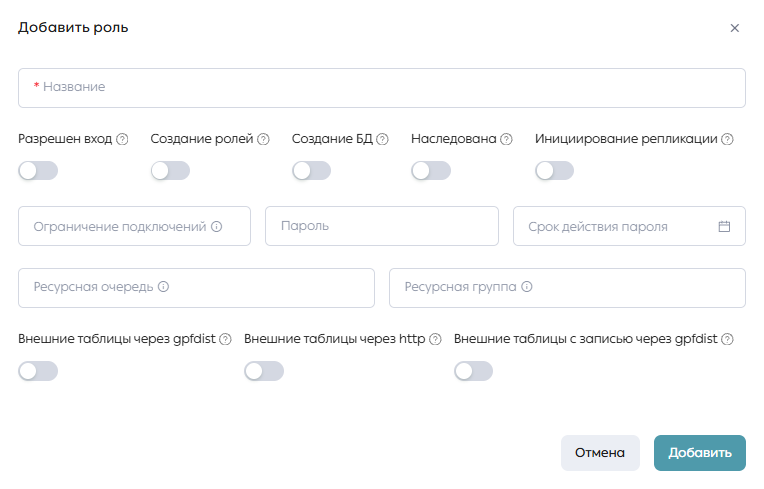Enable Внешние таблицы с записью через gpfdist
The width and height of the screenshot is (764, 489).
[x=474, y=371]
